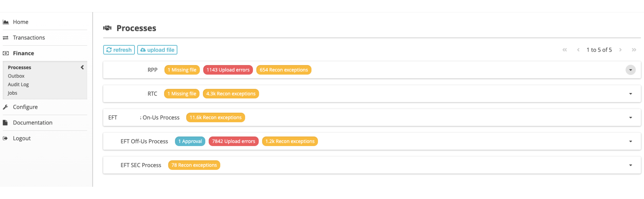Open the Outbox menu item
This screenshot has height=199, width=644.
[16, 76]
